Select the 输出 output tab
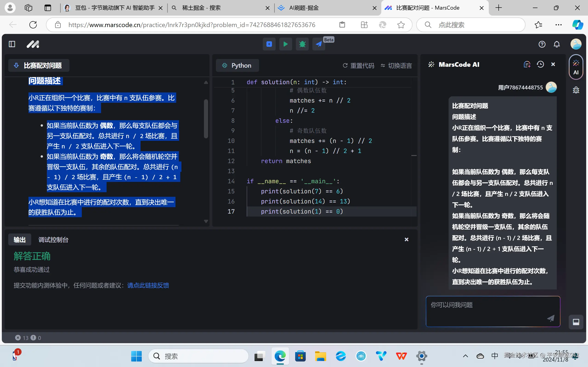Image resolution: width=588 pixels, height=367 pixels. 20,240
